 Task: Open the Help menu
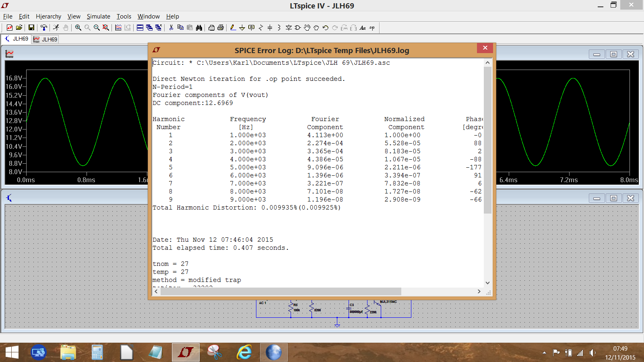pos(173,16)
